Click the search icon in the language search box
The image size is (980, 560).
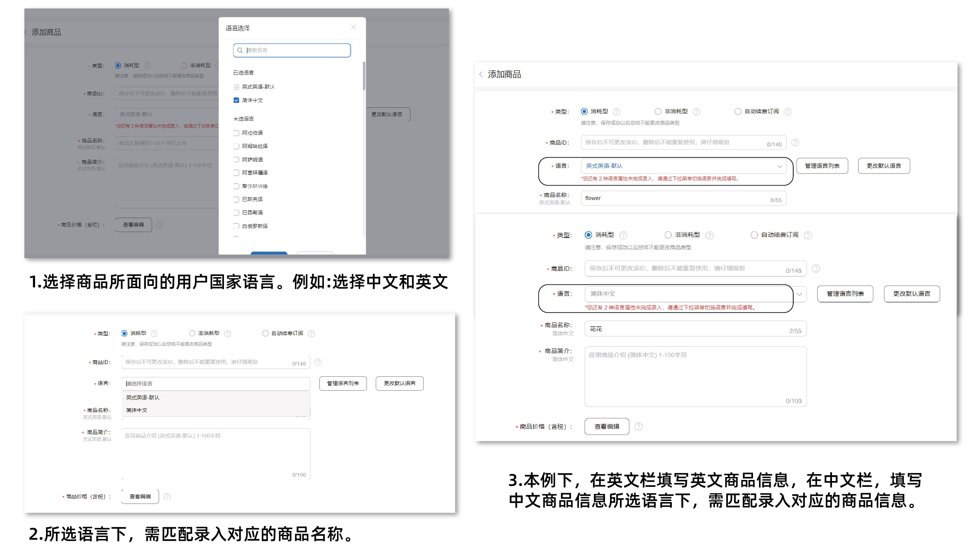pyautogui.click(x=240, y=51)
